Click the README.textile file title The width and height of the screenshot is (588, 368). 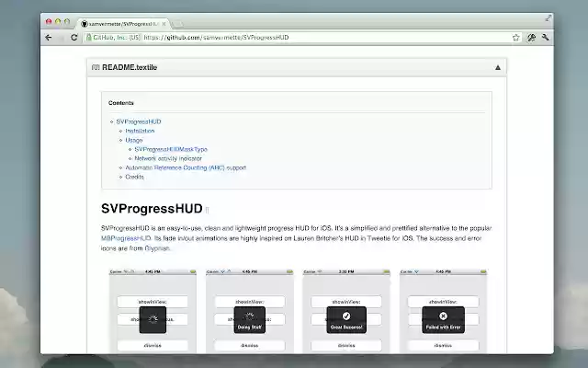pos(130,67)
